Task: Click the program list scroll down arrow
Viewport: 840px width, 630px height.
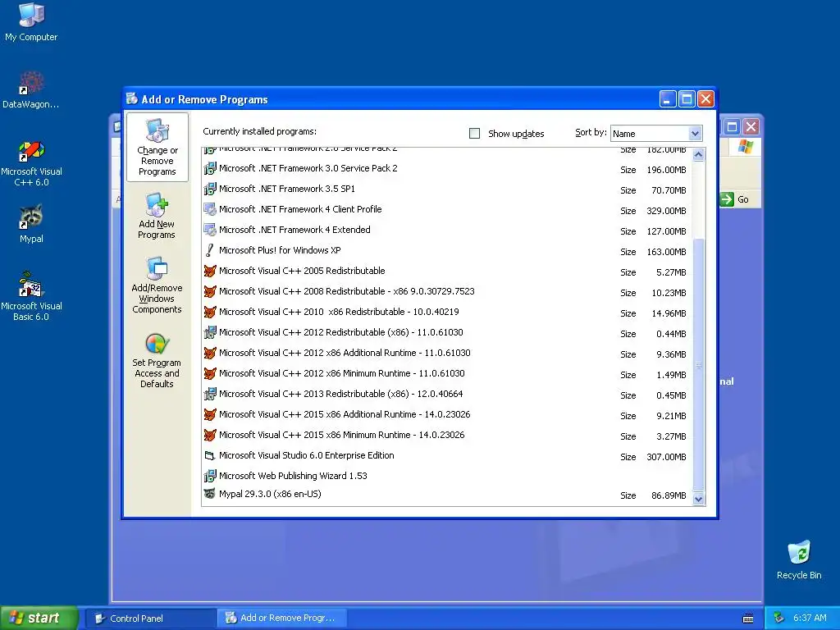Action: (698, 499)
